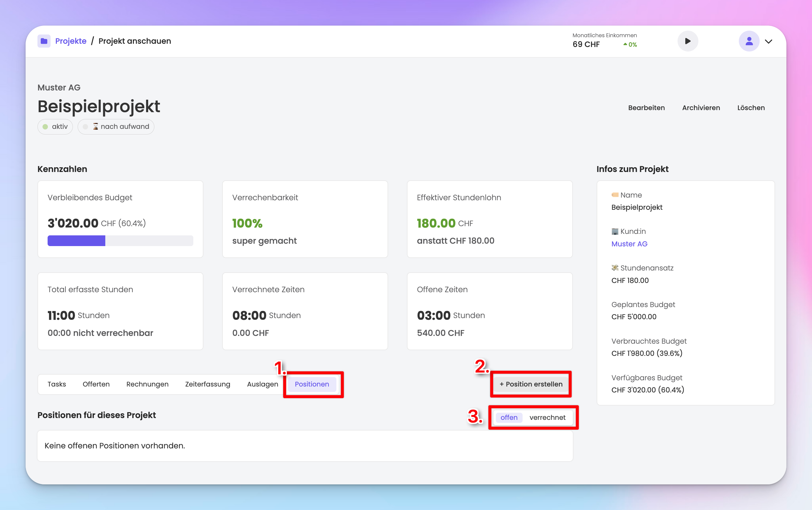This screenshot has height=510, width=812.
Task: Click the tag icon next to Name
Action: pyautogui.click(x=615, y=195)
